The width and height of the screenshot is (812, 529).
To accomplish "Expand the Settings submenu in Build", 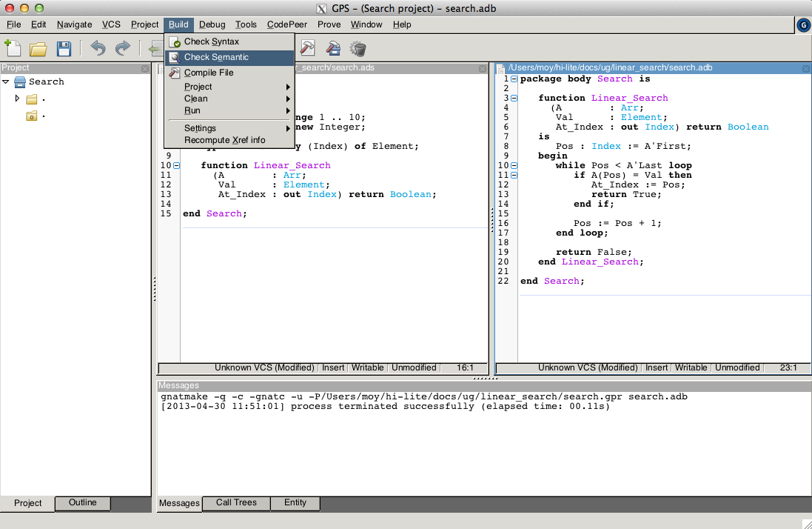I will pyautogui.click(x=229, y=128).
